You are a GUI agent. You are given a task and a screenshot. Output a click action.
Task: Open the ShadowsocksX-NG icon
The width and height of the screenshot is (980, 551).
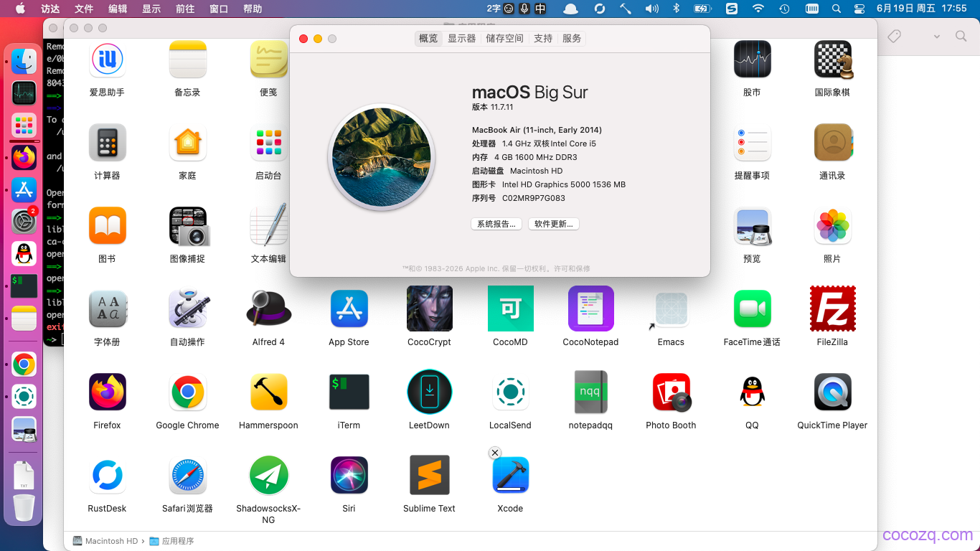coord(268,475)
